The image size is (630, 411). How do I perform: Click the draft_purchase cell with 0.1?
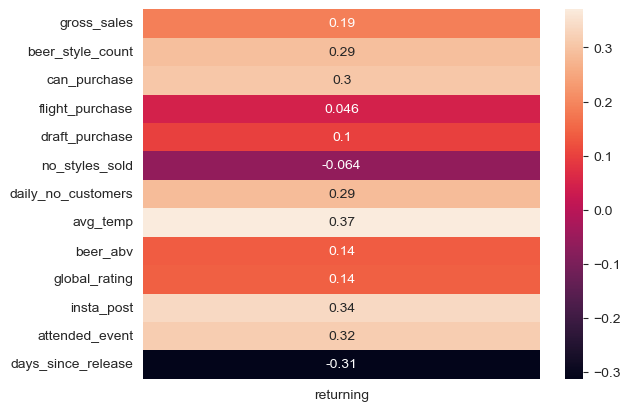click(342, 137)
